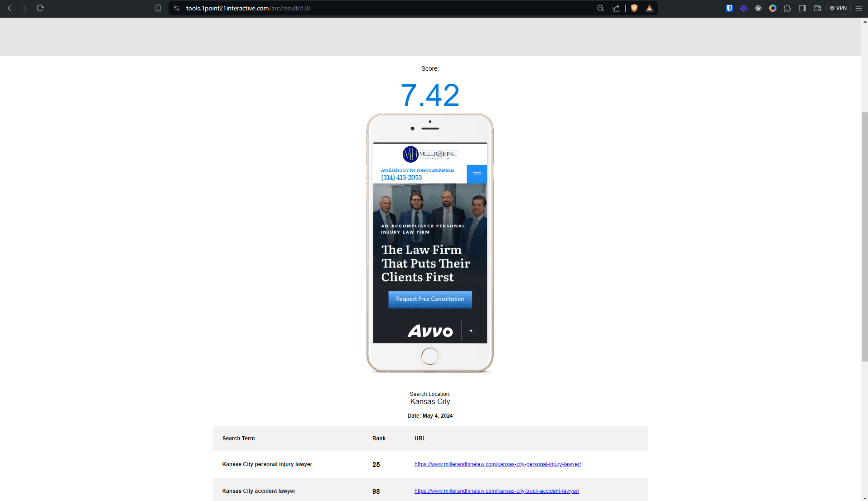
Task: Open the share page icon
Action: [616, 8]
